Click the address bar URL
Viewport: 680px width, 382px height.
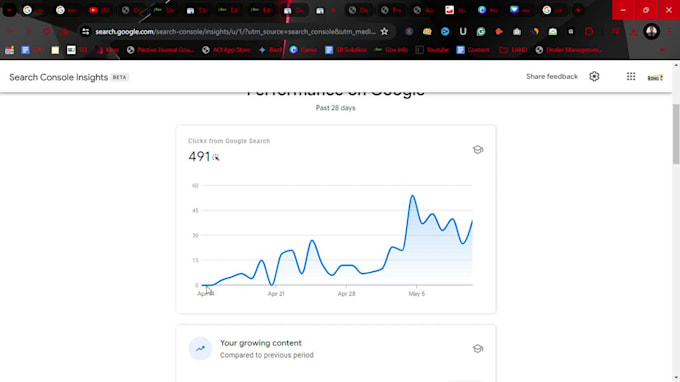click(235, 32)
